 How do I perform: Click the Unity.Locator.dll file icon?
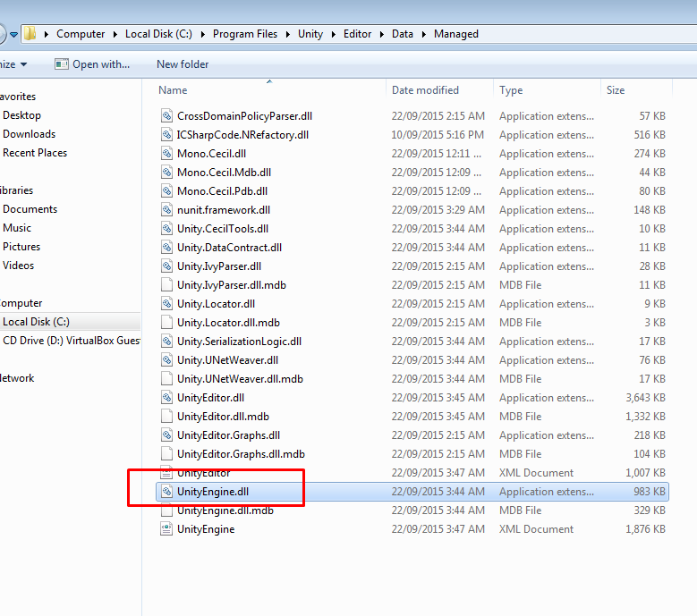(166, 304)
